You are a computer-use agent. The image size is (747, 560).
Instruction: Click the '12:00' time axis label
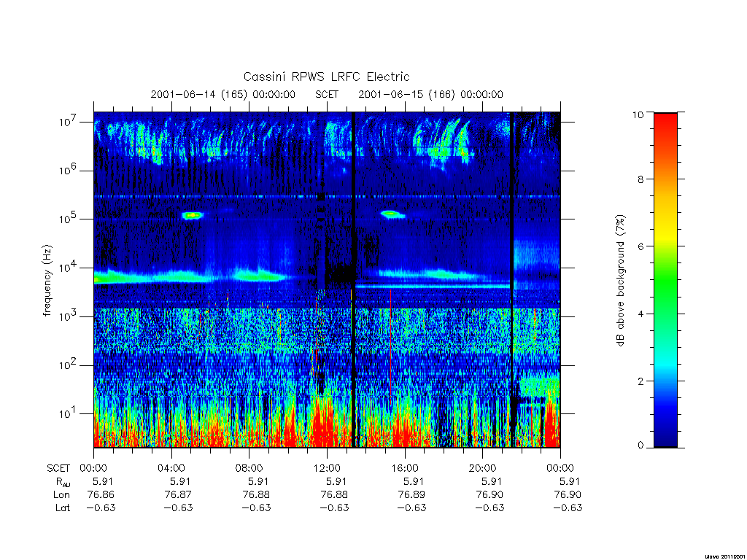click(327, 468)
